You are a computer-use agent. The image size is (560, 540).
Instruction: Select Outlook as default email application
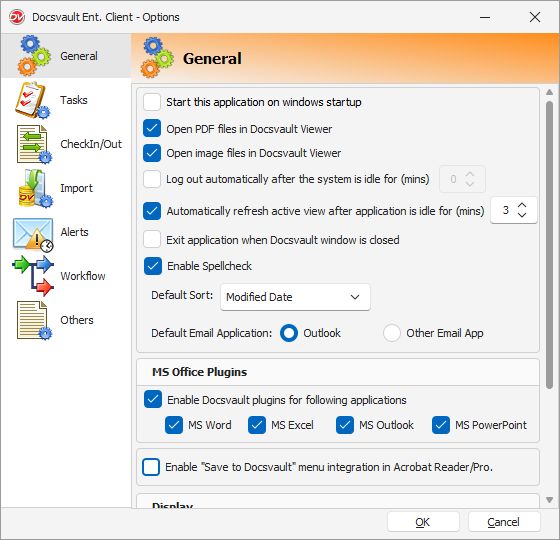tap(289, 333)
